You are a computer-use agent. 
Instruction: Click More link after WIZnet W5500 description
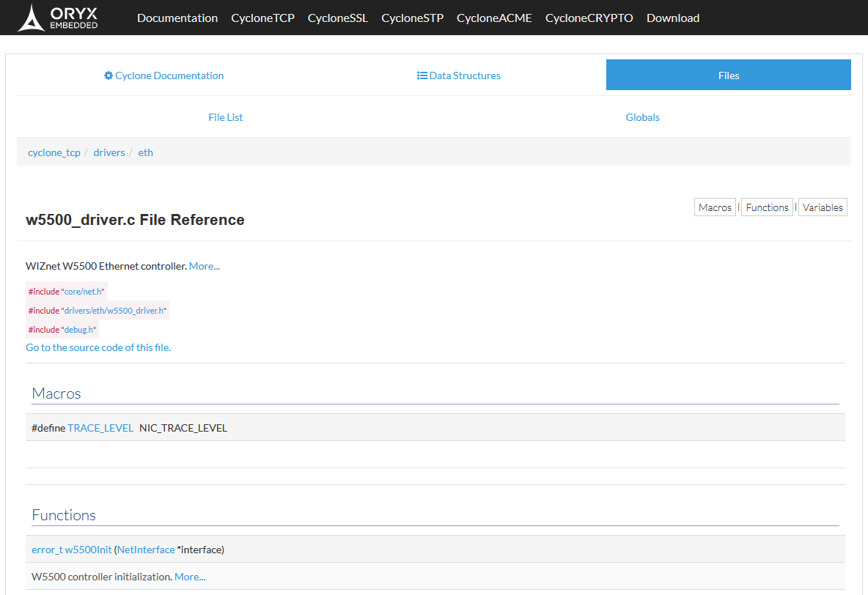[x=205, y=266]
